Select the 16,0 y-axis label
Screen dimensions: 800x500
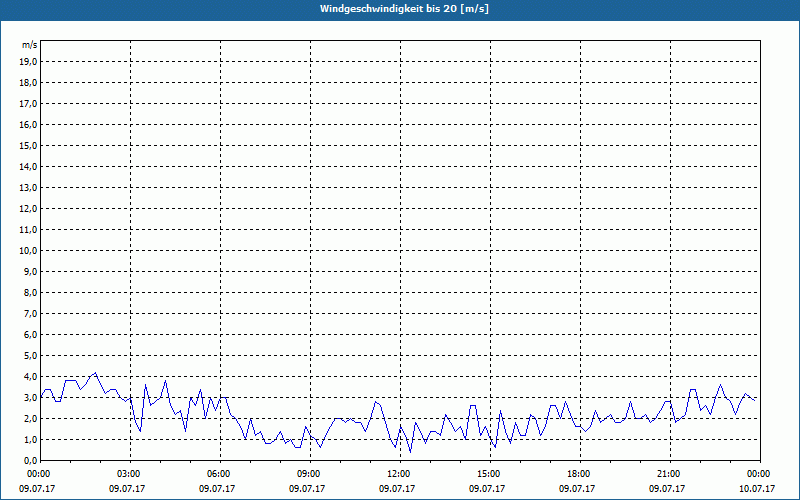[x=28, y=124]
